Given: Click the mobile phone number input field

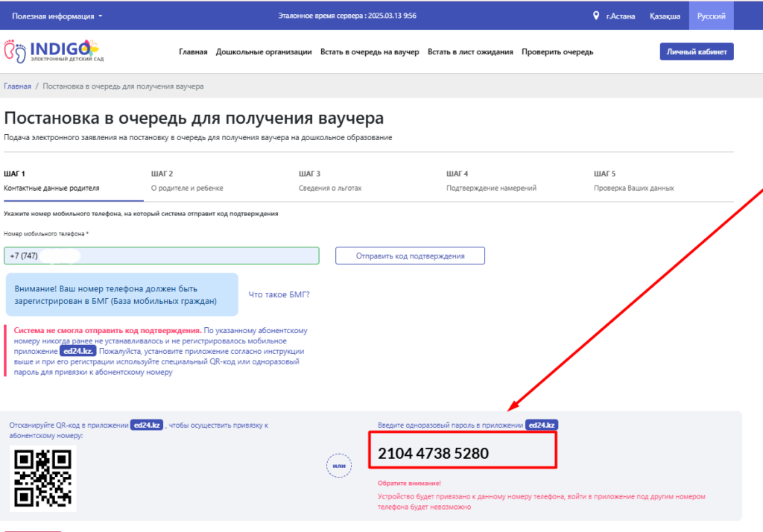Looking at the screenshot, I should coord(161,256).
